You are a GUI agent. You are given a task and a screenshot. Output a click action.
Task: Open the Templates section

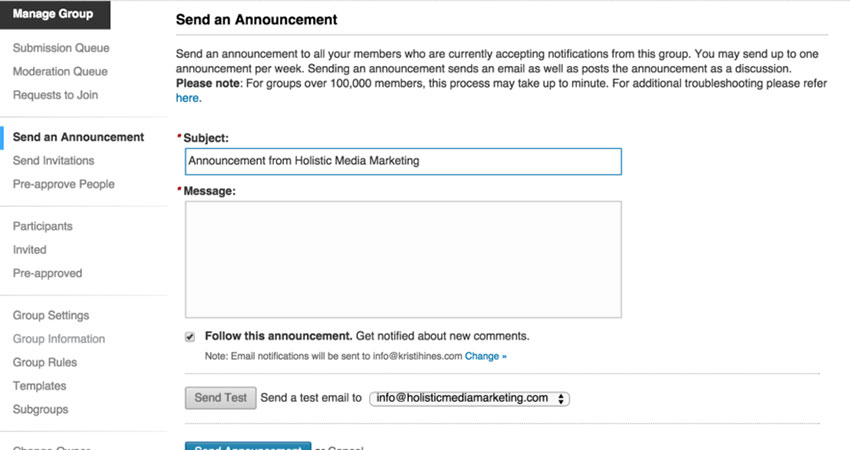click(40, 386)
